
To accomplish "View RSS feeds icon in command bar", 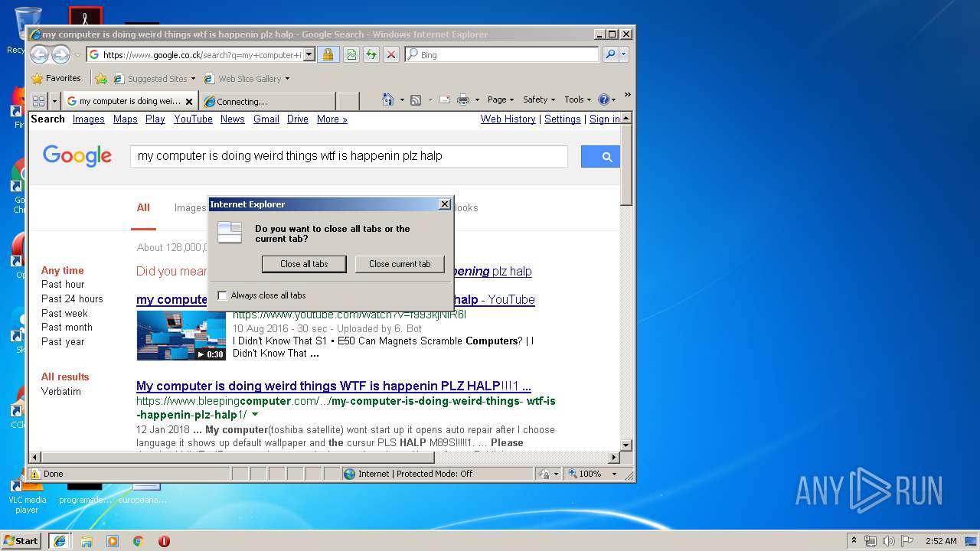I will point(416,99).
